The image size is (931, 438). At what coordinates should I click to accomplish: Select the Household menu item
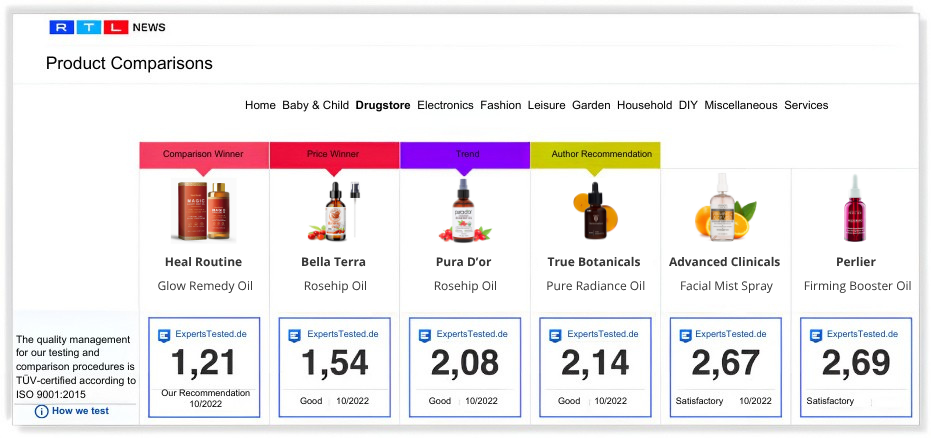pyautogui.click(x=644, y=105)
